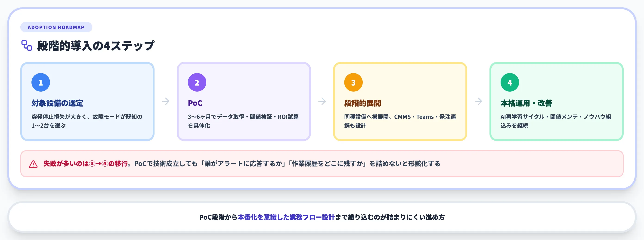Screen dimensions: 644x240
Task: Select the arrow between step 1 and PoC
Action: pyautogui.click(x=165, y=101)
